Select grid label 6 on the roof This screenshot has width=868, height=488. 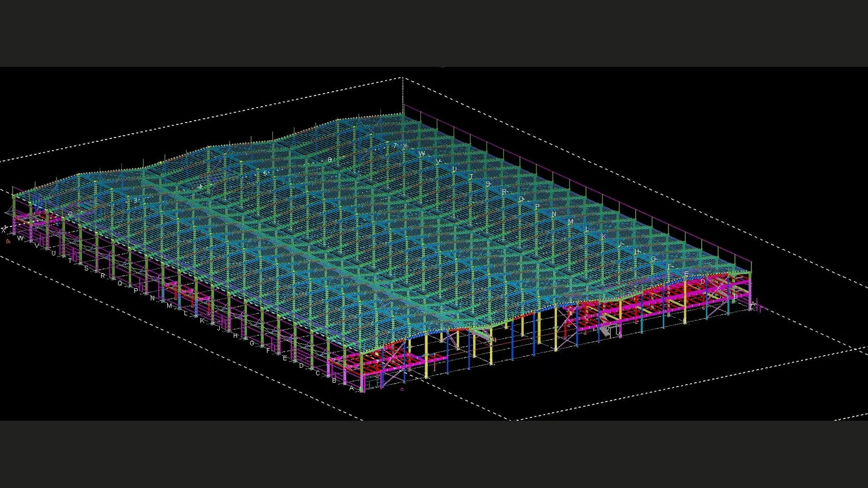pos(330,160)
